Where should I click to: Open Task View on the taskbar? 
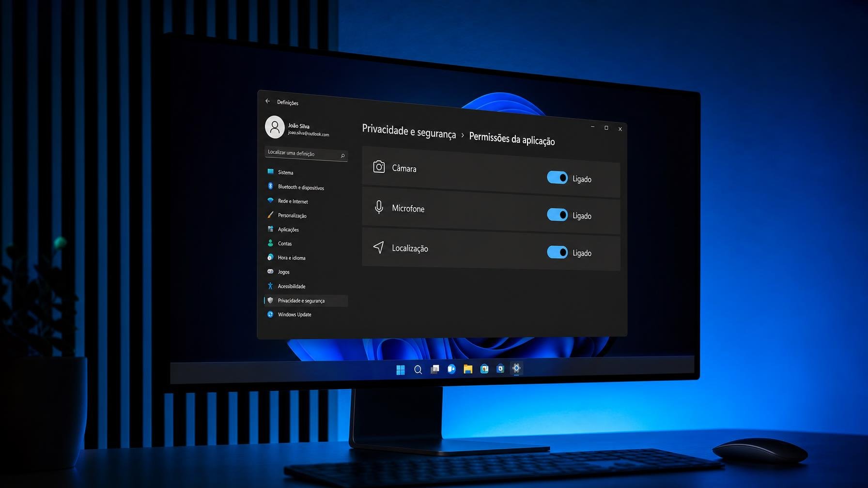click(435, 369)
